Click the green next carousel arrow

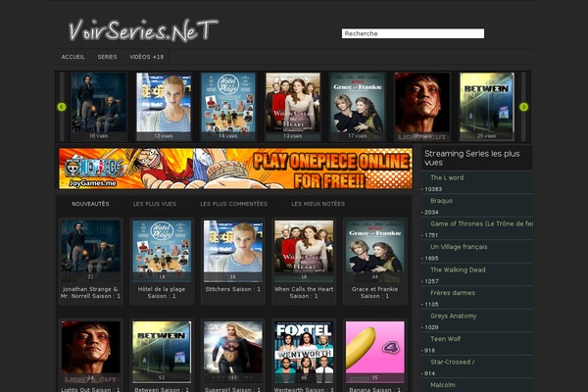pos(524,107)
